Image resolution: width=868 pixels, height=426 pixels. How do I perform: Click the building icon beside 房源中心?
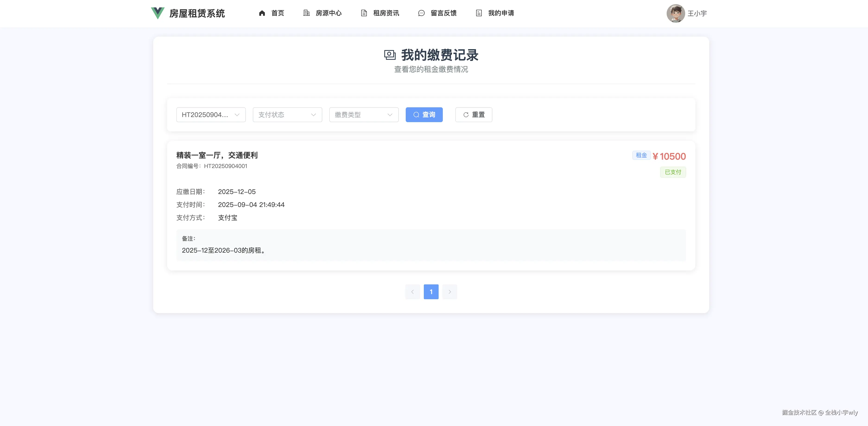pos(306,13)
